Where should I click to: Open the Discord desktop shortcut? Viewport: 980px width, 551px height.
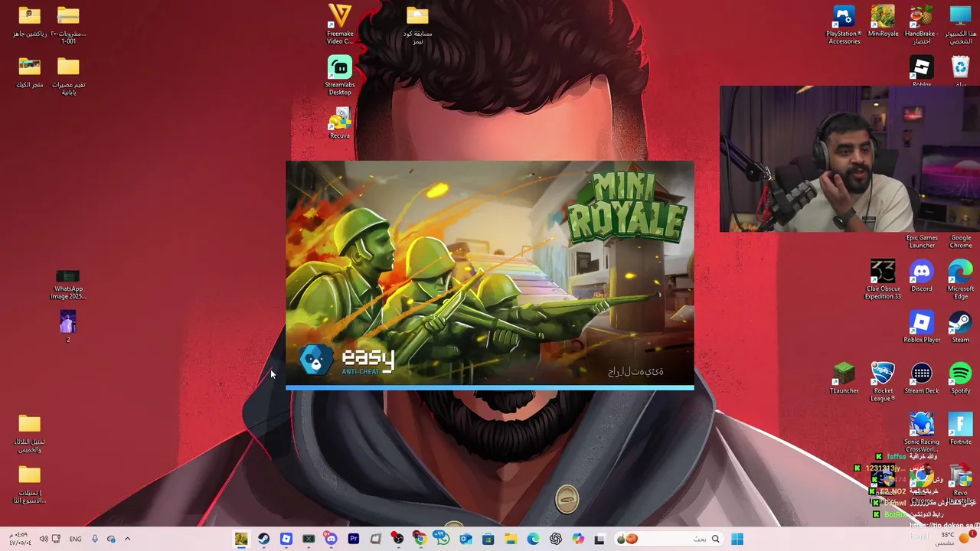point(921,275)
